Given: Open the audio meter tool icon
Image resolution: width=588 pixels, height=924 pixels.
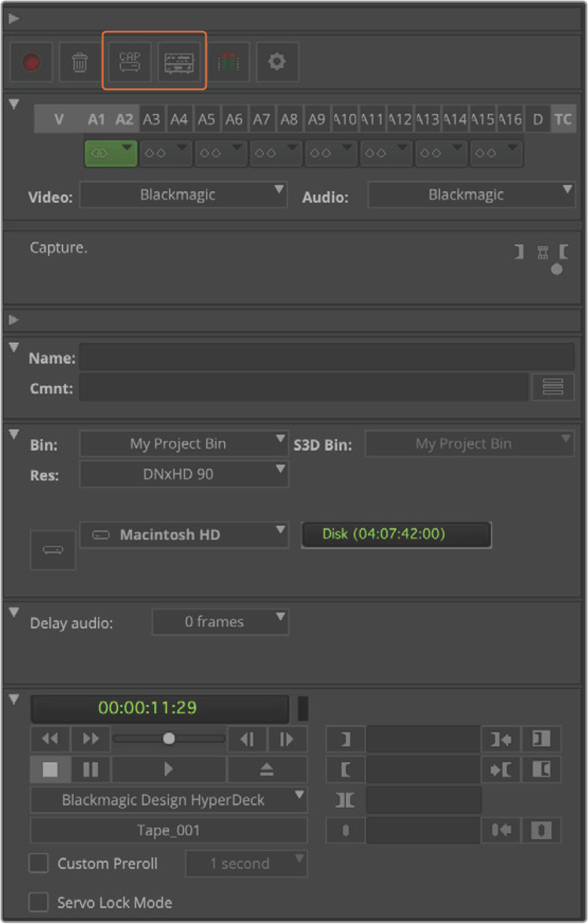Looking at the screenshot, I should [228, 62].
